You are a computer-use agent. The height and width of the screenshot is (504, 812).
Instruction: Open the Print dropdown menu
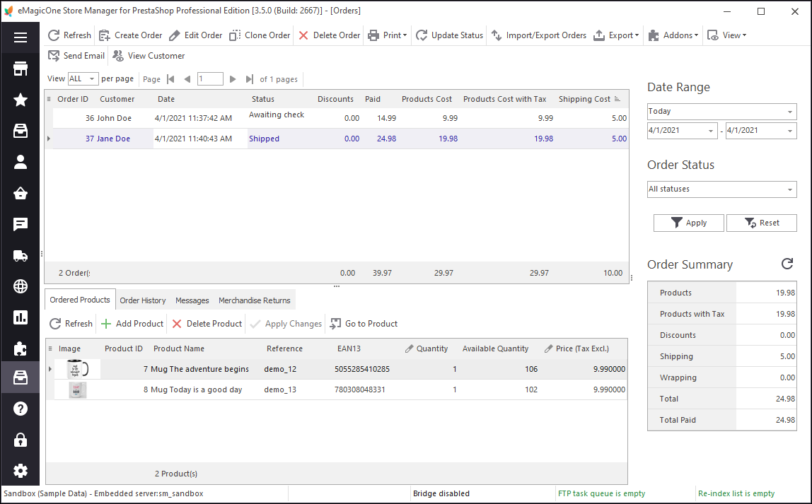click(x=388, y=35)
